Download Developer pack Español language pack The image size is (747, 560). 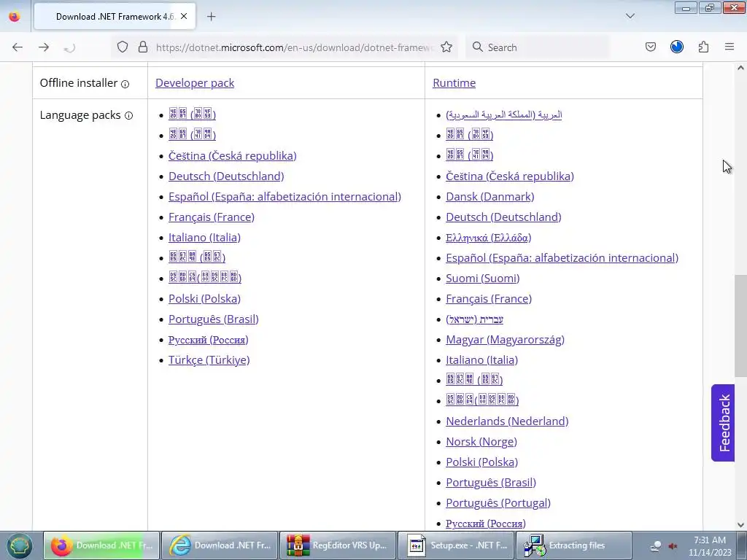[x=285, y=197]
